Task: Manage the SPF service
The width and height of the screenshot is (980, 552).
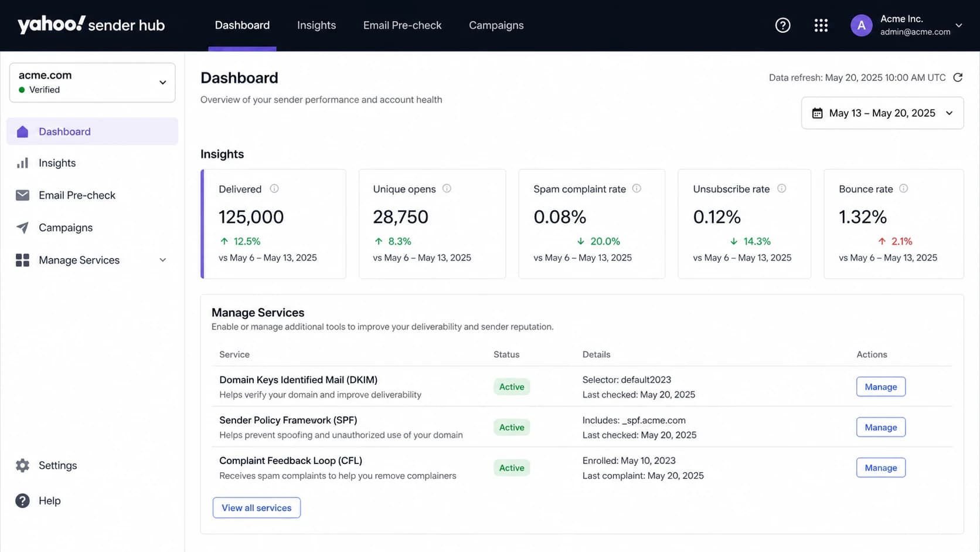Action: (880, 427)
